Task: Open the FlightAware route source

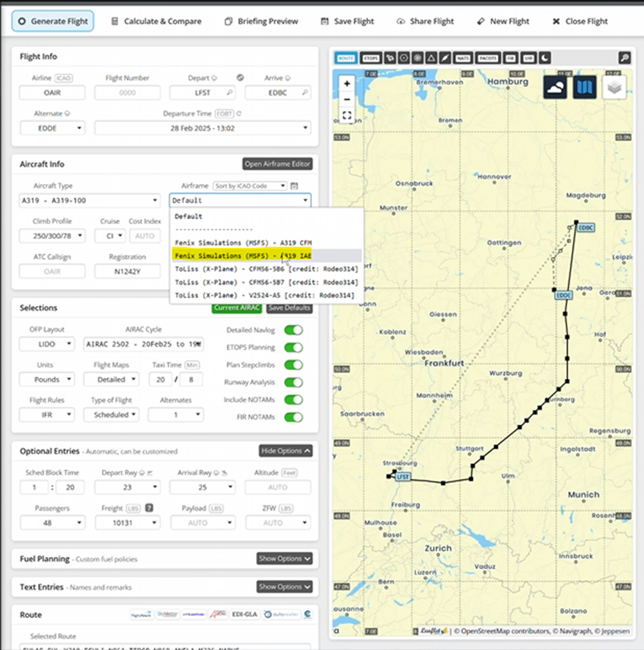Action: pos(141,614)
